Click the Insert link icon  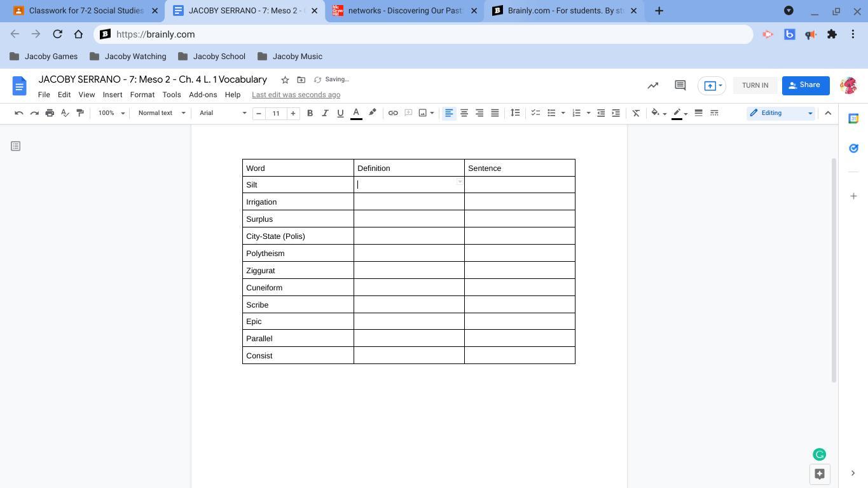click(x=393, y=113)
